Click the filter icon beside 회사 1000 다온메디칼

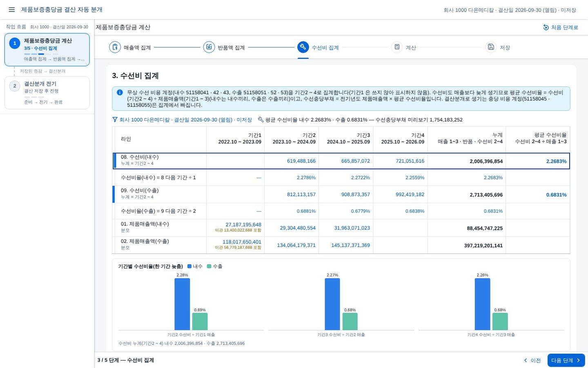tap(115, 120)
